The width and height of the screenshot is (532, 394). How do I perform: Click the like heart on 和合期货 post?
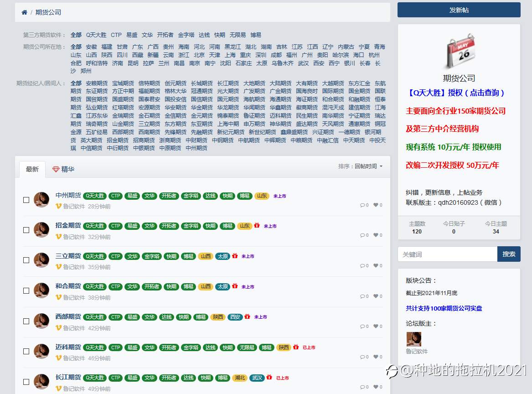coord(376,296)
